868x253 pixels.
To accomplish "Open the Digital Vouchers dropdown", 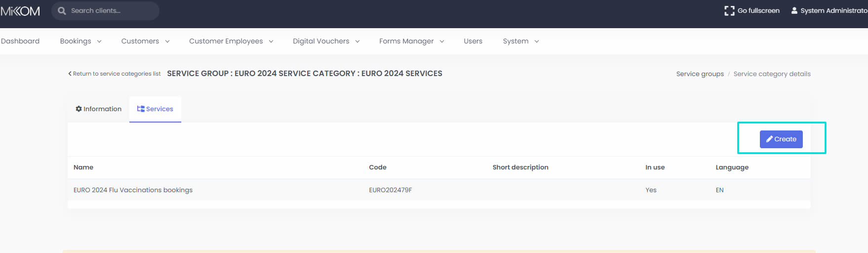I will 326,41.
